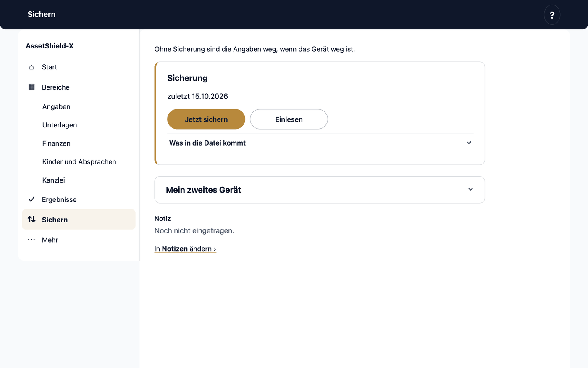Open the 'Mein zweites Gerät' section header
The height and width of the screenshot is (368, 588).
pyautogui.click(x=320, y=190)
